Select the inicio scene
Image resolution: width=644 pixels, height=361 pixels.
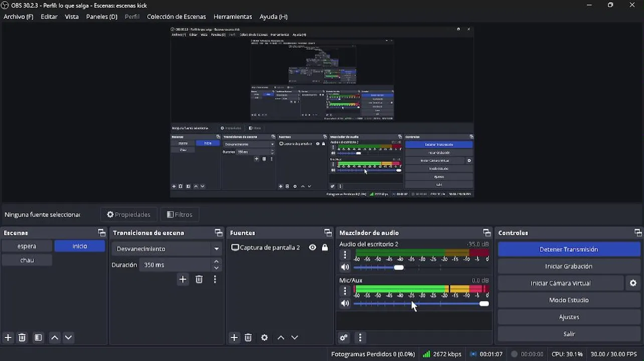[80, 246]
